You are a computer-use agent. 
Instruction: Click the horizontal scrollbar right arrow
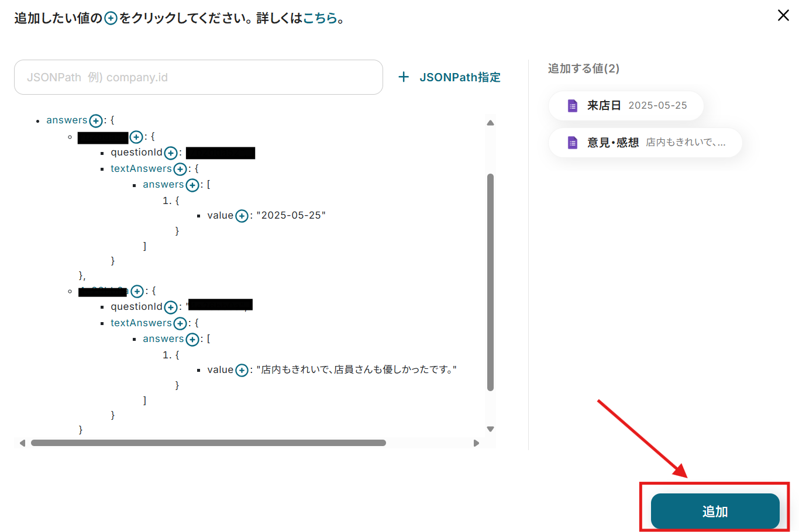(x=476, y=443)
